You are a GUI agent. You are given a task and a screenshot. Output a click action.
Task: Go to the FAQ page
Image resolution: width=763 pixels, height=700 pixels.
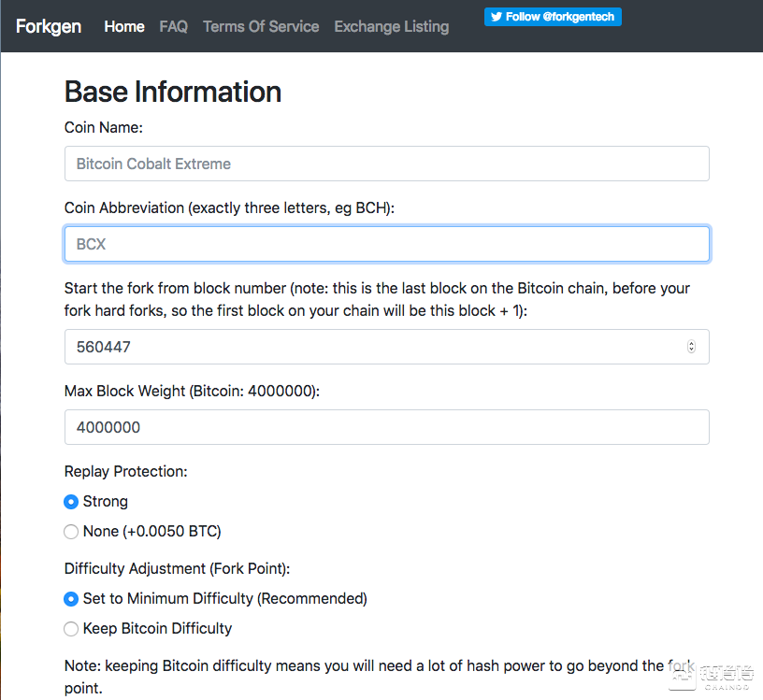click(x=173, y=26)
